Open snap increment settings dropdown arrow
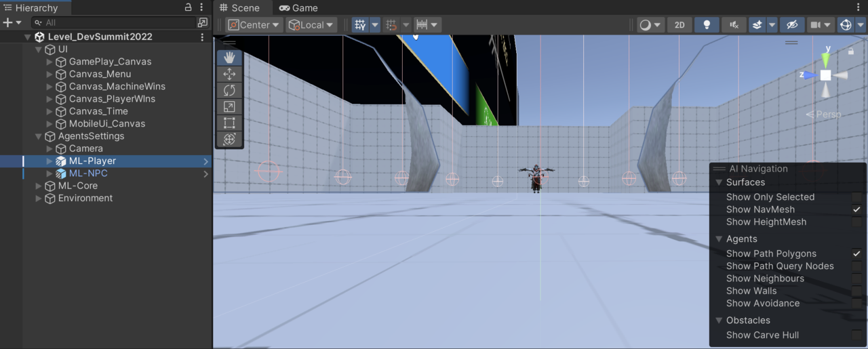Viewport: 868px width, 349px height. pos(435,25)
